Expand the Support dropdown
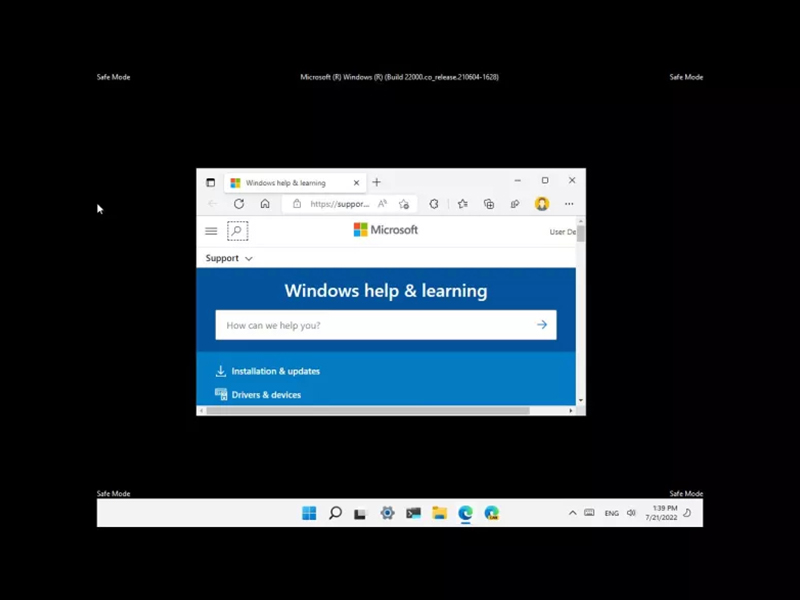Image resolution: width=800 pixels, height=600 pixels. (x=229, y=258)
